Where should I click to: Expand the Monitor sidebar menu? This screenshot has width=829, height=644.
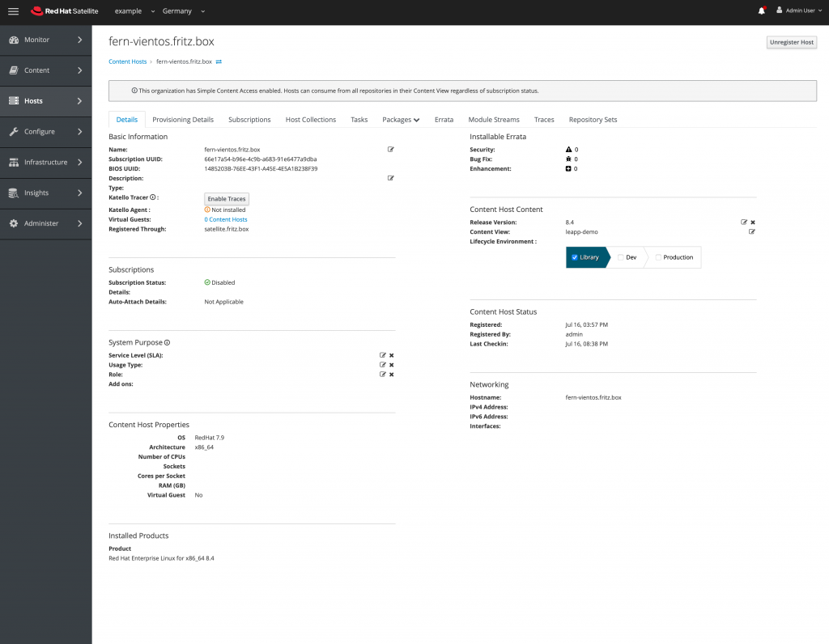pos(80,40)
